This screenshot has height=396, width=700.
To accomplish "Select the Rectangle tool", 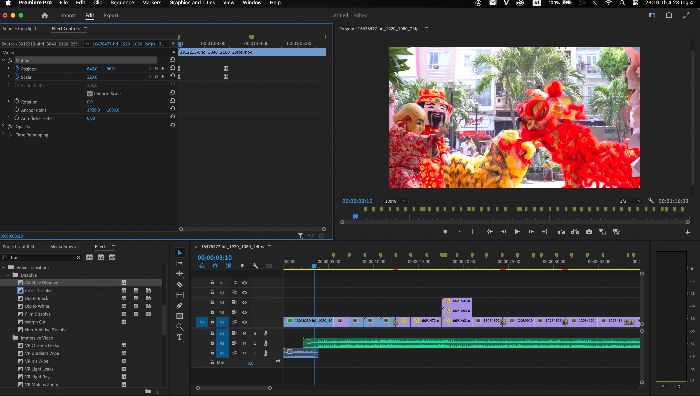I will pyautogui.click(x=179, y=316).
